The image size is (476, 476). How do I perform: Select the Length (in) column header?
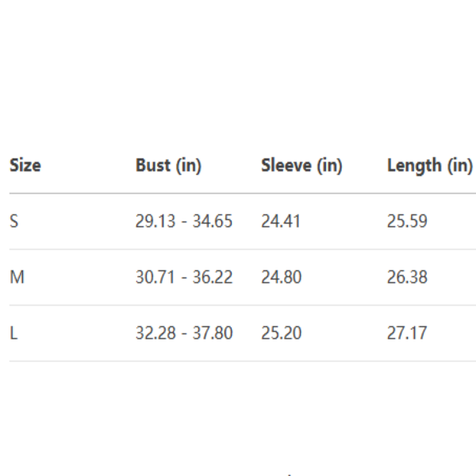(x=429, y=166)
